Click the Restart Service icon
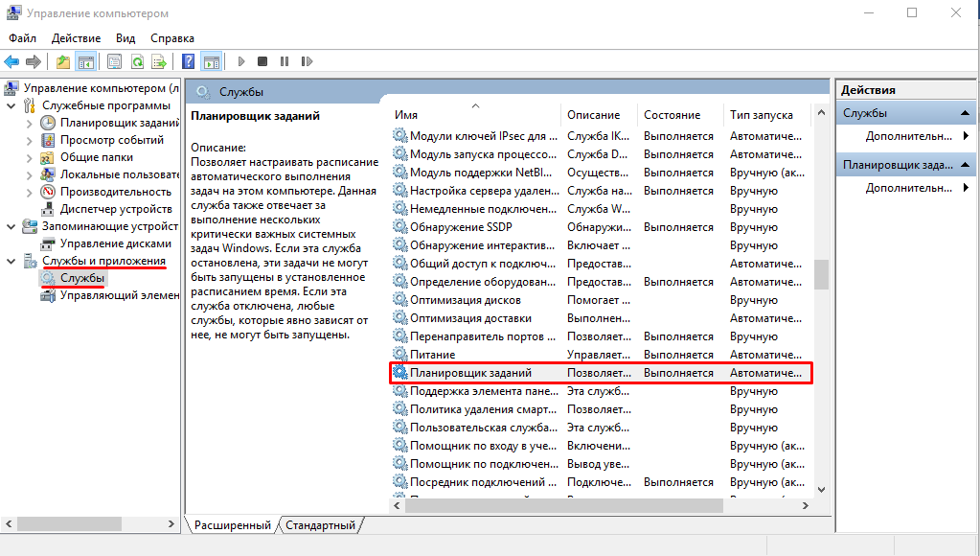The height and width of the screenshot is (556, 980). (x=307, y=61)
